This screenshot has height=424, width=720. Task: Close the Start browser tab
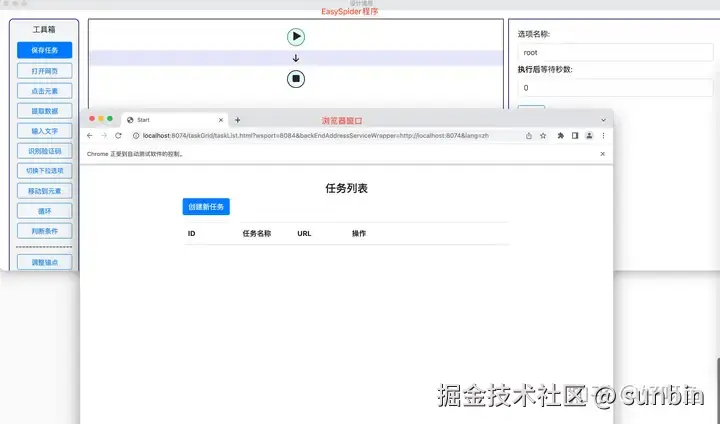tap(221, 120)
